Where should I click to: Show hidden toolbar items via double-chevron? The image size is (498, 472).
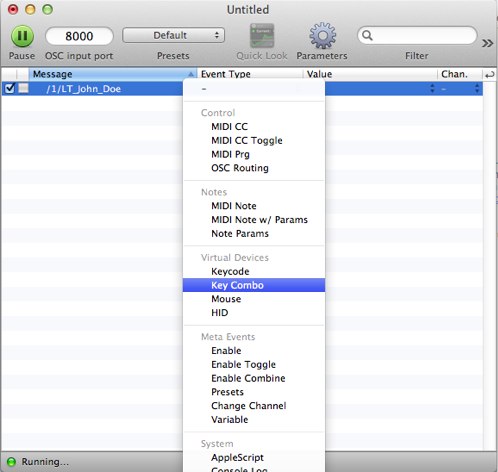tap(488, 43)
